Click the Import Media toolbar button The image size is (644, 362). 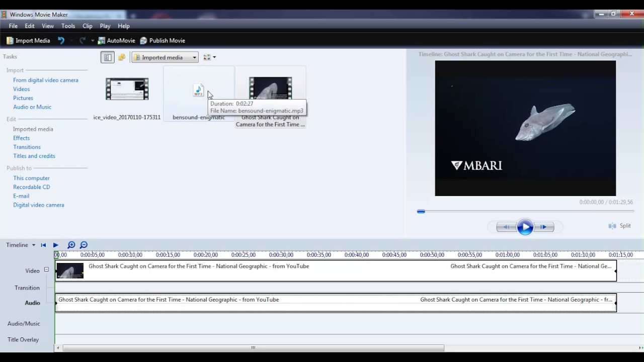[x=28, y=41]
